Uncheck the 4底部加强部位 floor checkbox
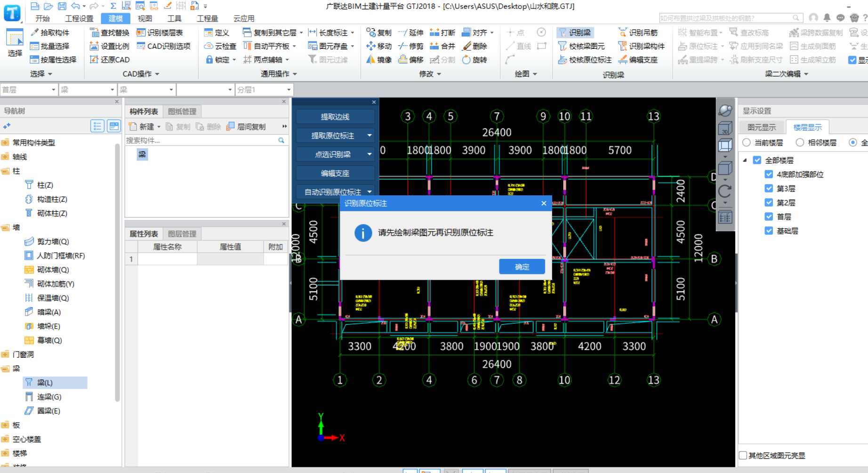868x473 pixels. 769,174
